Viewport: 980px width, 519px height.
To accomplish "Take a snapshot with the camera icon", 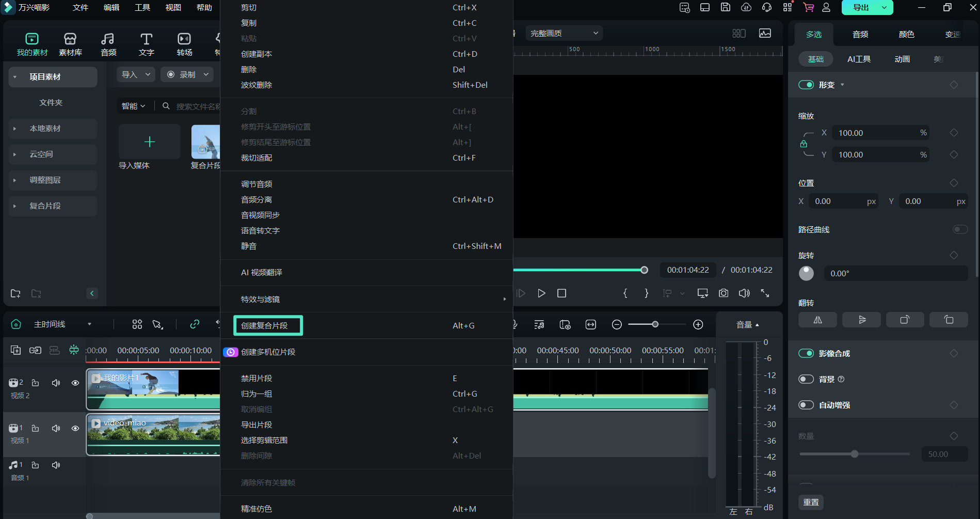I will click(723, 293).
